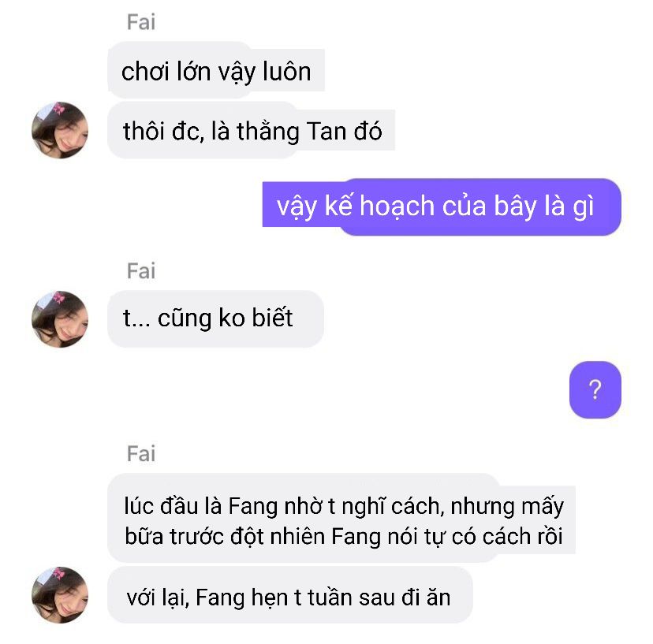Viewport: 653px width, 644px height.
Task: Click the word 'luôn' in the first message
Action: [287, 72]
